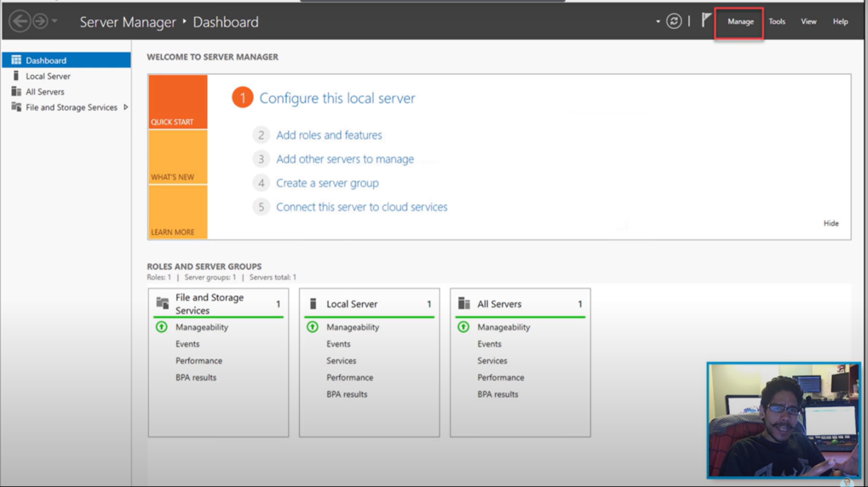Open Manageability in Local Server tile
The image size is (868, 487).
point(353,327)
